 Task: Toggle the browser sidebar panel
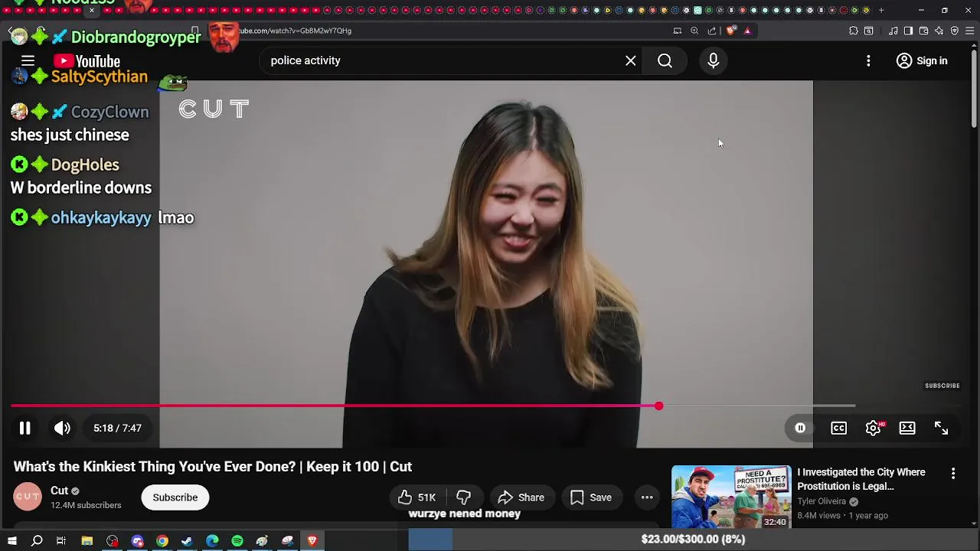click(x=908, y=31)
